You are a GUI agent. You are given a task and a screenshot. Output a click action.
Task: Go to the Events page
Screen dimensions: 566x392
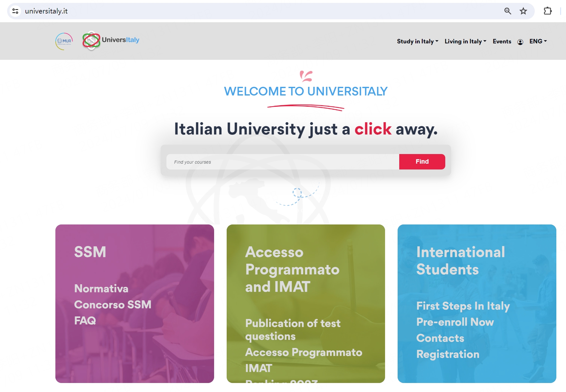click(x=502, y=41)
